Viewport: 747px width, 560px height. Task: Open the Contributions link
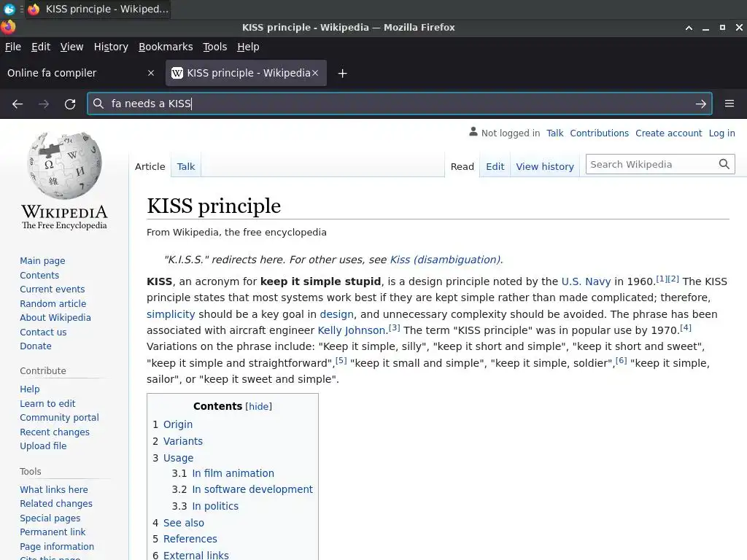[x=600, y=133]
